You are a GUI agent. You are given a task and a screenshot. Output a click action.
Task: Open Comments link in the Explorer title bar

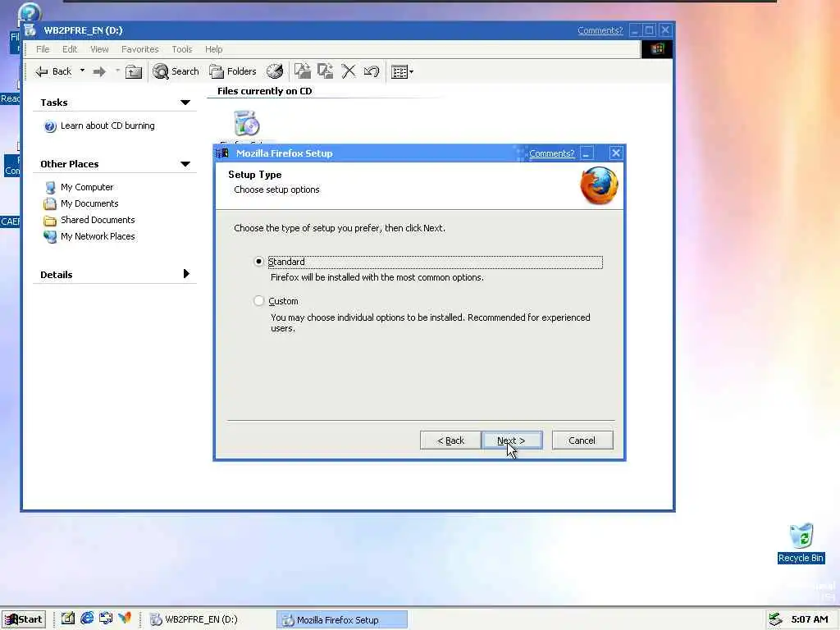click(600, 30)
